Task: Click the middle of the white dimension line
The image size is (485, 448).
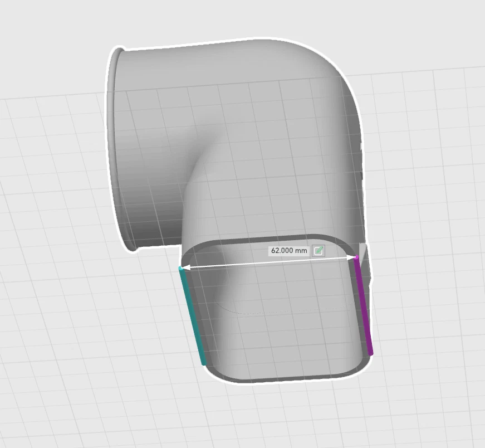Action: click(267, 262)
